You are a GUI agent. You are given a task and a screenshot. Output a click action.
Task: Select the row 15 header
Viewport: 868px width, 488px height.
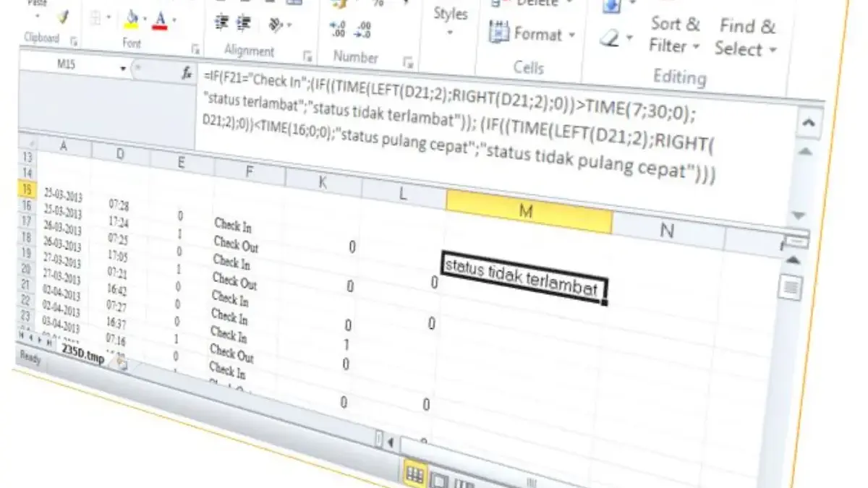pyautogui.click(x=26, y=190)
